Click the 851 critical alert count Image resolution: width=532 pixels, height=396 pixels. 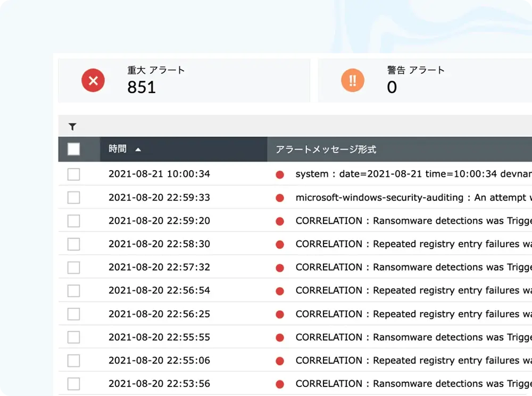[x=142, y=88]
